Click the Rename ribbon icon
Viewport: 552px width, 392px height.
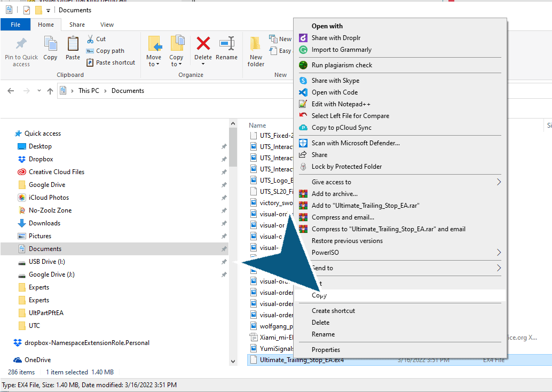pyautogui.click(x=227, y=44)
